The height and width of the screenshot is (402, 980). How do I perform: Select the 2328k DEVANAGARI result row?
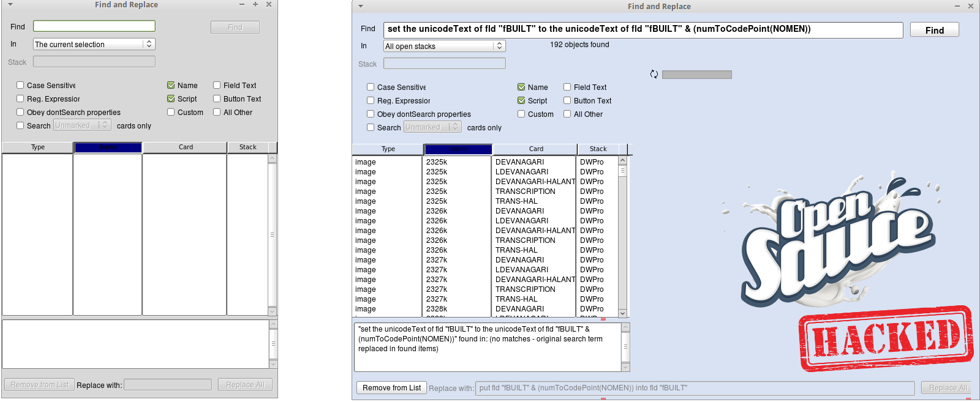tap(485, 309)
